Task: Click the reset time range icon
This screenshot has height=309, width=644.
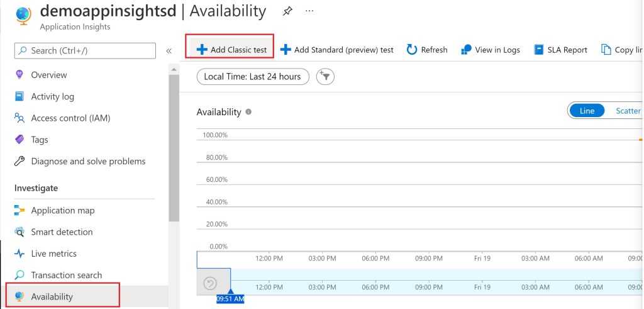Action: [210, 284]
